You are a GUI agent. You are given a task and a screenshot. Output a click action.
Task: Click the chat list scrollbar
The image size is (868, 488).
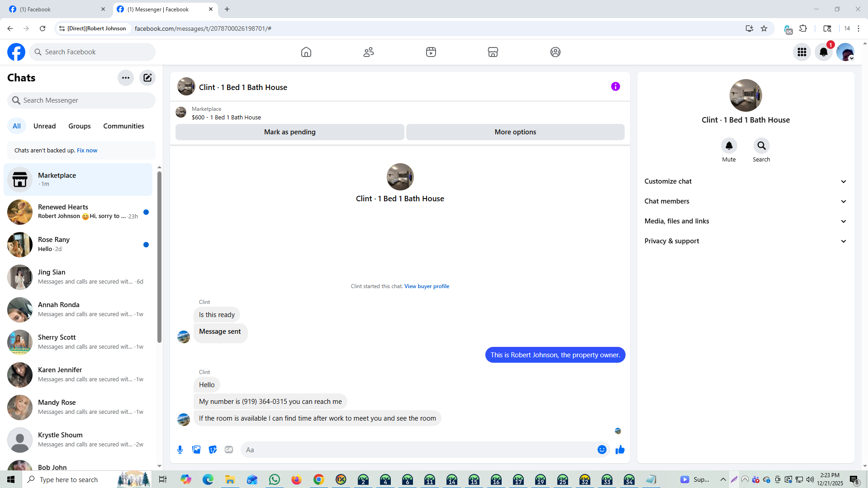[x=159, y=256]
